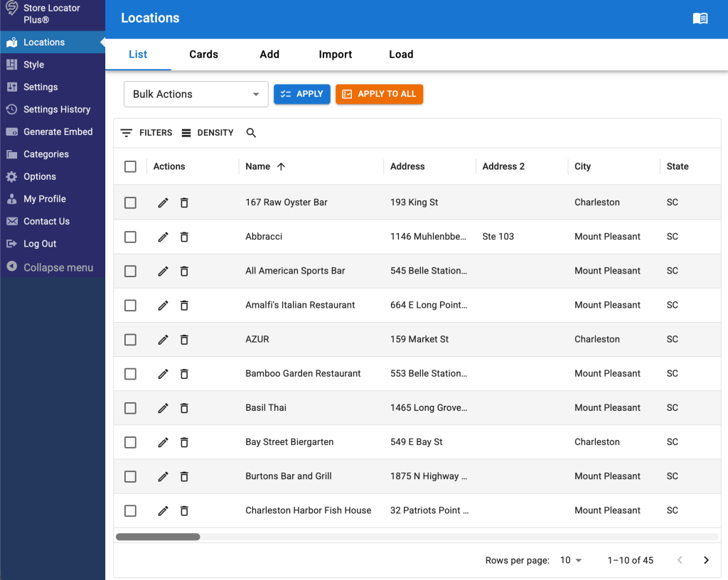Image resolution: width=728 pixels, height=580 pixels.
Task: Delete the AZUR location via trash icon
Action: coord(184,340)
